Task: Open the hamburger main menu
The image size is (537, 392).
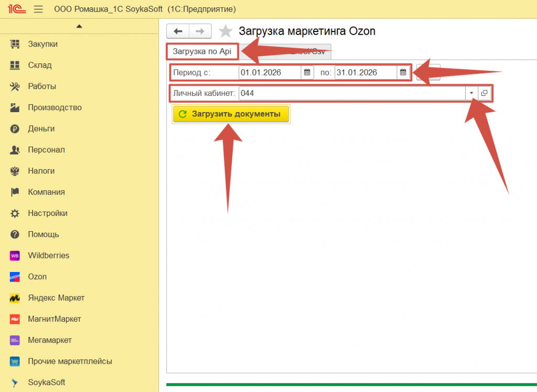Action: (38, 9)
